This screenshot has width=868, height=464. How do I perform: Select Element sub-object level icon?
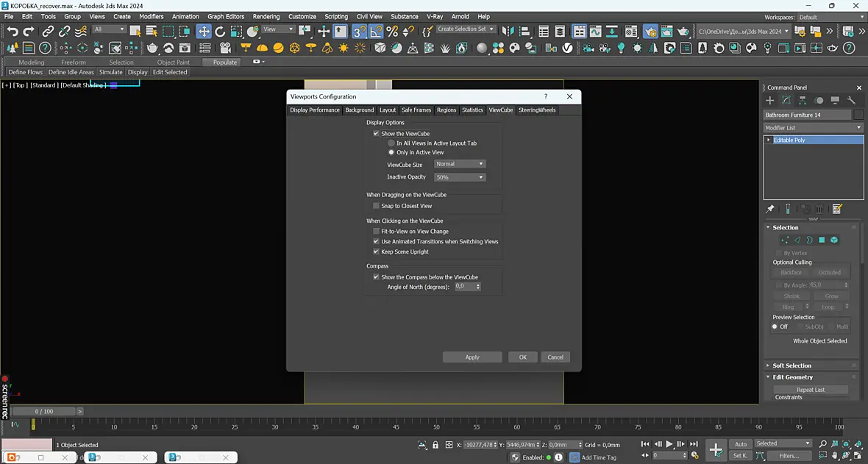coord(834,240)
